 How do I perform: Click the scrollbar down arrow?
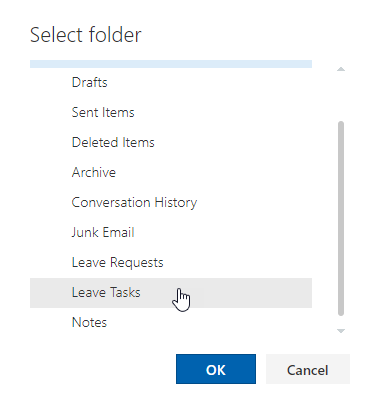click(x=341, y=331)
